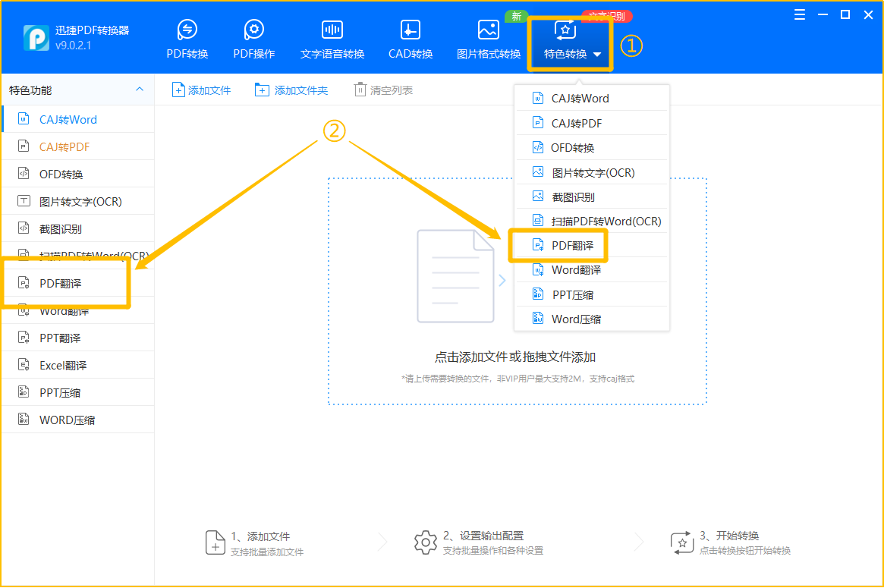Click the 清空列表 trash icon
The height and width of the screenshot is (588, 884).
coord(360,89)
